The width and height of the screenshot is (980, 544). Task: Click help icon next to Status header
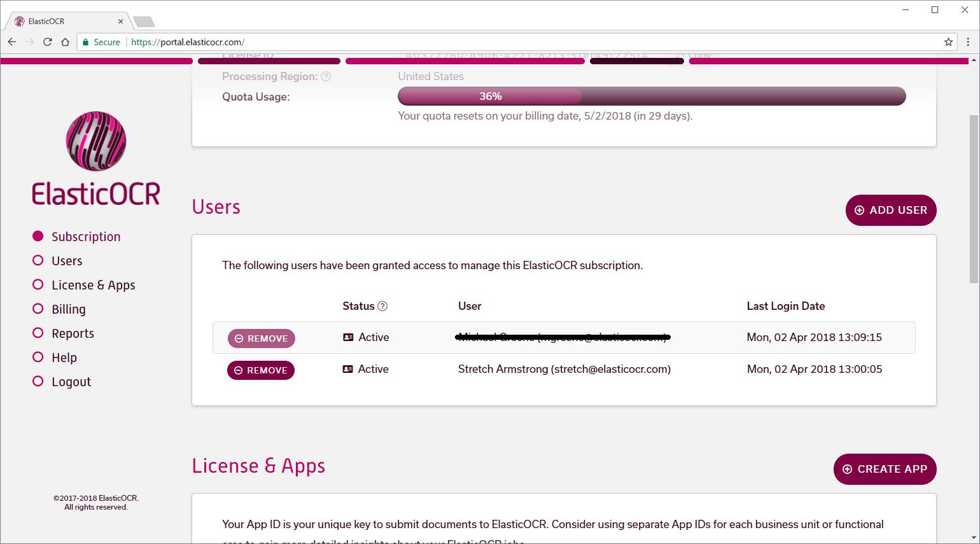[382, 306]
